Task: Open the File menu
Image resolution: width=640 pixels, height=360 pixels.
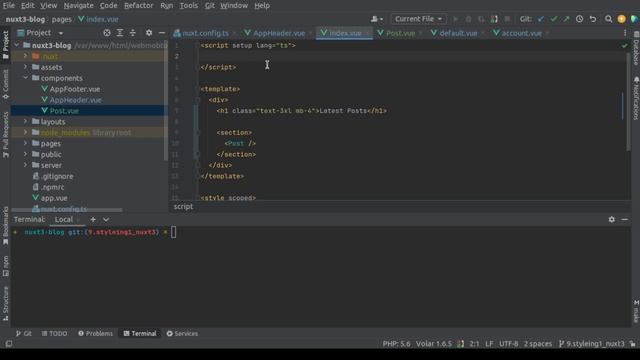Action: click(x=9, y=6)
